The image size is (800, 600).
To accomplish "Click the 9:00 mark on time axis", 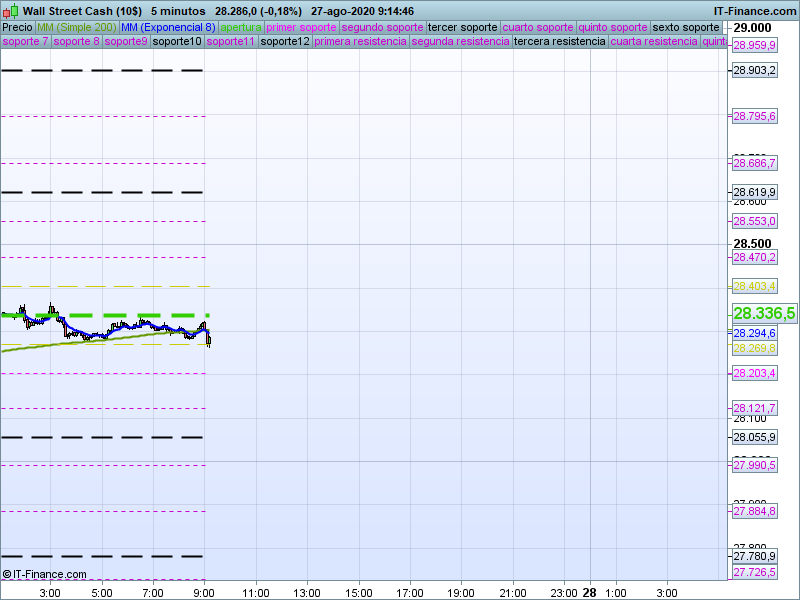I will click(x=204, y=592).
